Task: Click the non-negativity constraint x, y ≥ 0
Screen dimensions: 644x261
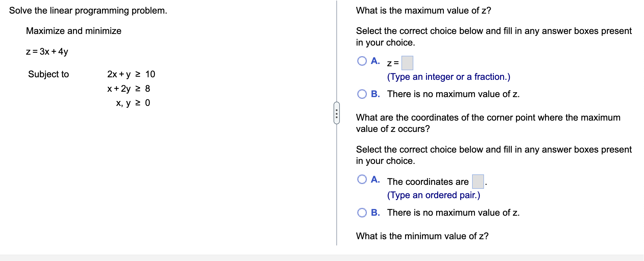Action: [x=133, y=103]
